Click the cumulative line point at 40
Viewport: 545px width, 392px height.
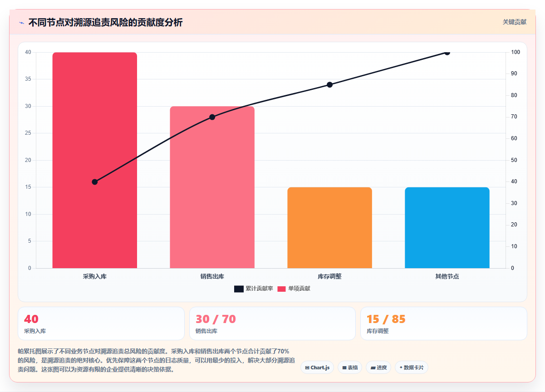[x=95, y=182]
